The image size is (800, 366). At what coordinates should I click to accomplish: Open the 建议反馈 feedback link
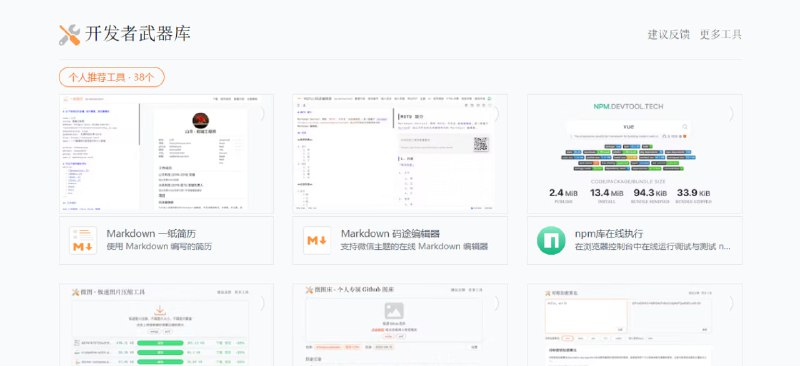[x=668, y=35]
